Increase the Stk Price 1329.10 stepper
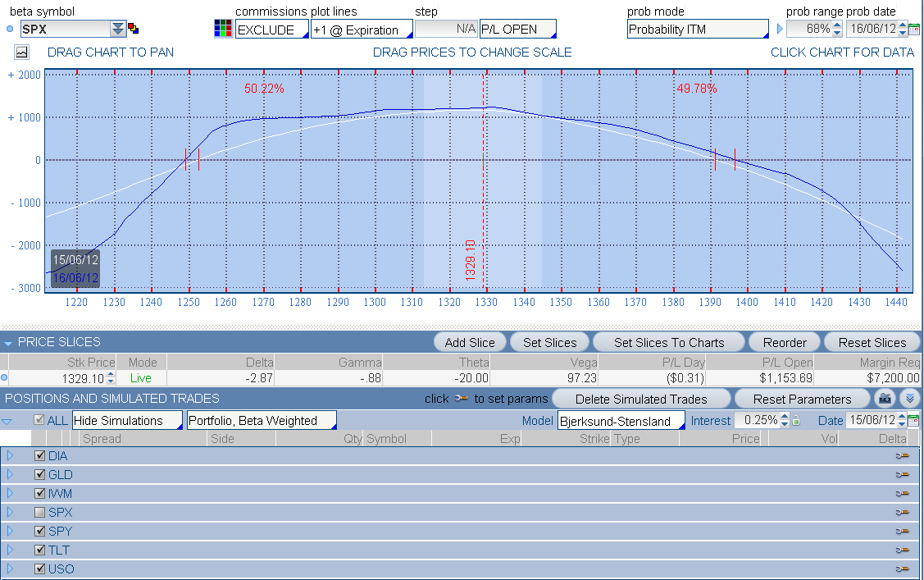The image size is (924, 580). click(111, 374)
